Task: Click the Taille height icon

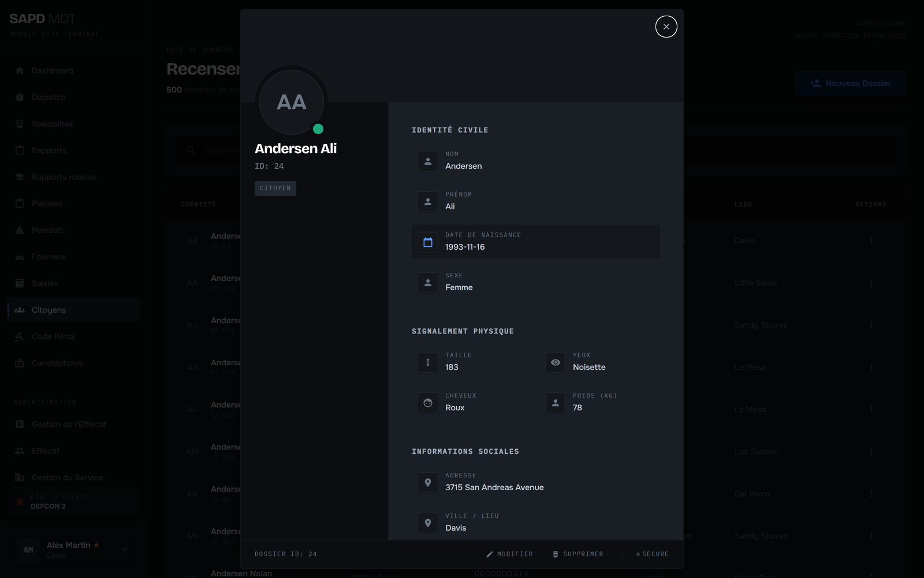Action: (428, 362)
